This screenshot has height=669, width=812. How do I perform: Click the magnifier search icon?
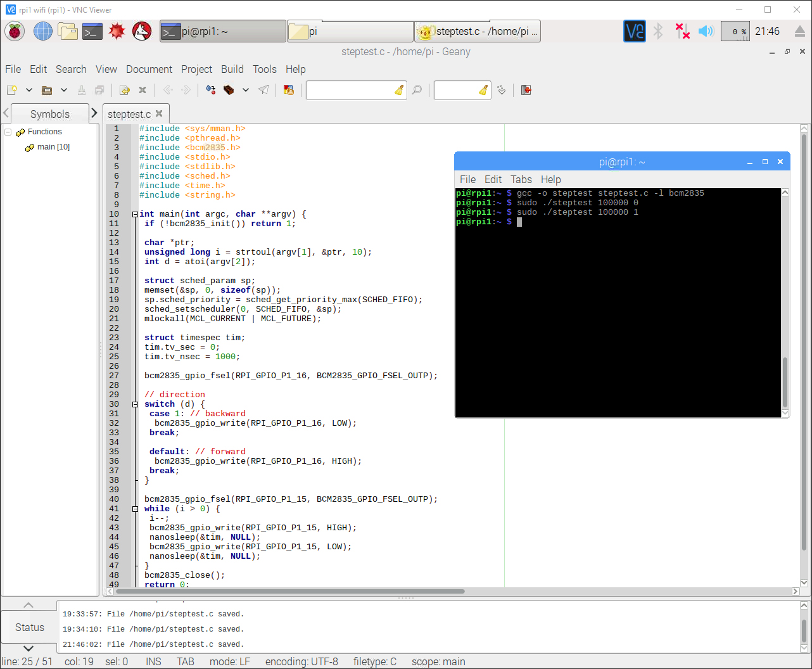tap(417, 90)
